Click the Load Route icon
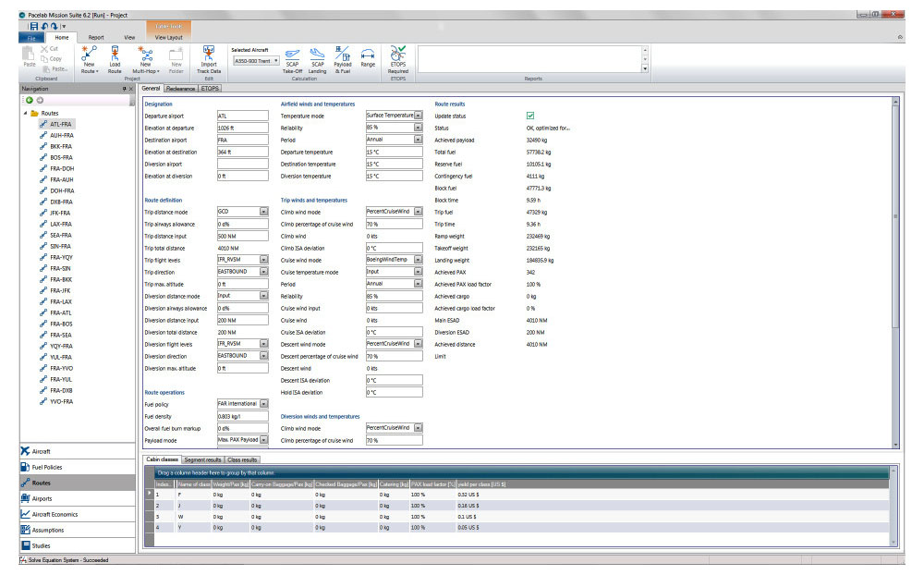The width and height of the screenshot is (924, 575). click(x=115, y=55)
